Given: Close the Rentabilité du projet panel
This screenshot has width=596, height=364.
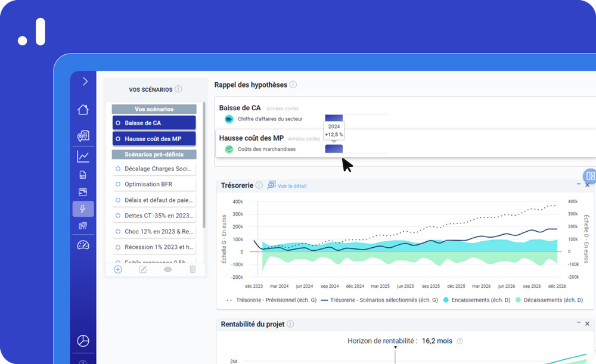Looking at the screenshot, I should (587, 323).
